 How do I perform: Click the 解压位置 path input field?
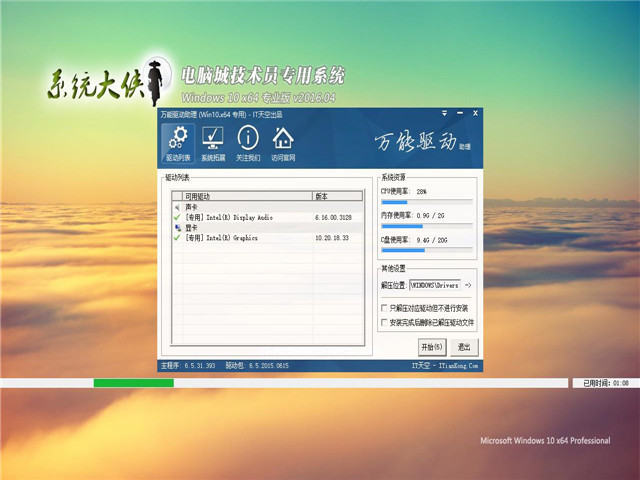pos(434,286)
